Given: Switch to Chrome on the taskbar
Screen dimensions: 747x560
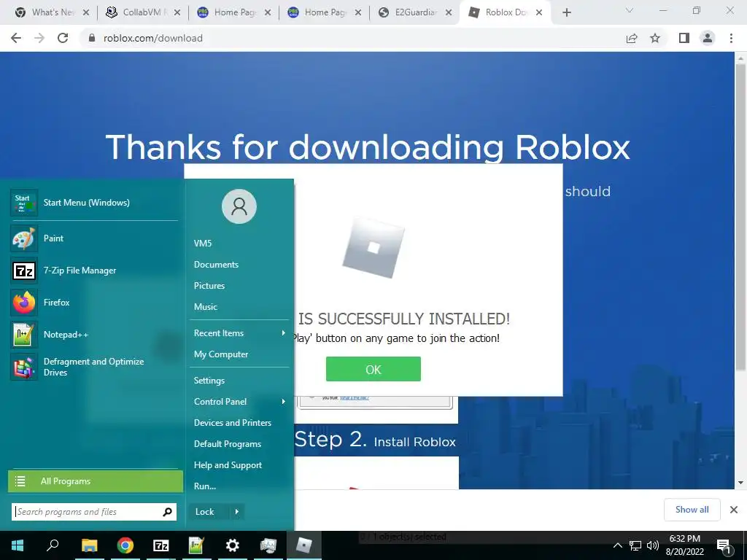Looking at the screenshot, I should point(125,545).
